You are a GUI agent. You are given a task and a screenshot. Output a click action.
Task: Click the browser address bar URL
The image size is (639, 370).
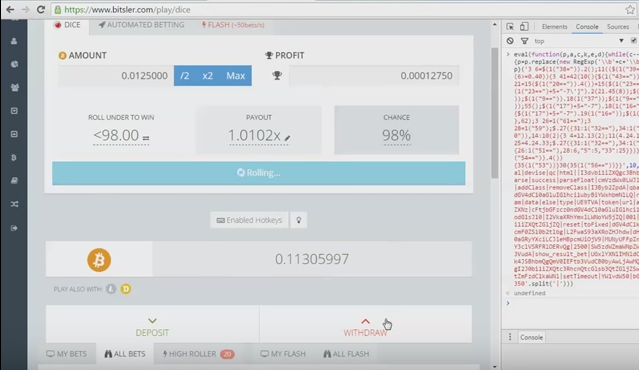coord(127,9)
